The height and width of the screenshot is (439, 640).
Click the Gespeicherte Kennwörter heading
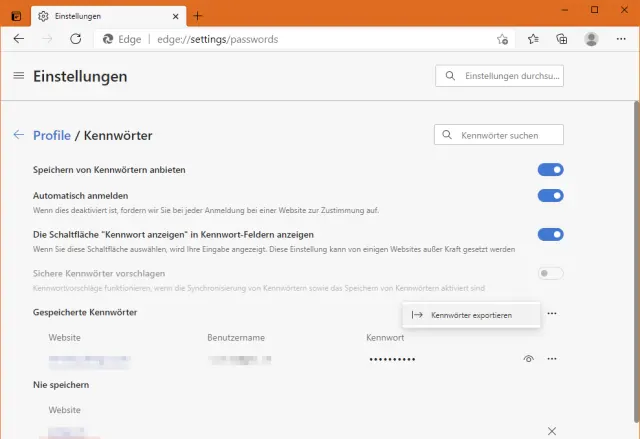85,312
